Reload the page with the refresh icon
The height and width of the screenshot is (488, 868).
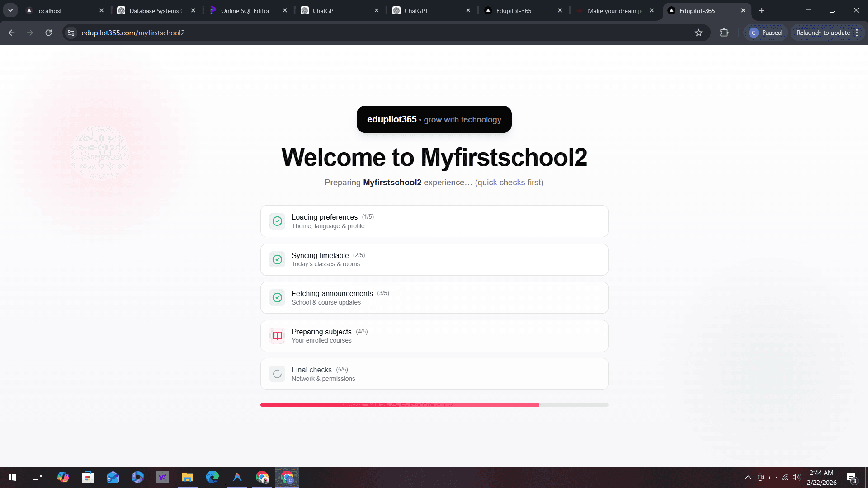click(48, 33)
